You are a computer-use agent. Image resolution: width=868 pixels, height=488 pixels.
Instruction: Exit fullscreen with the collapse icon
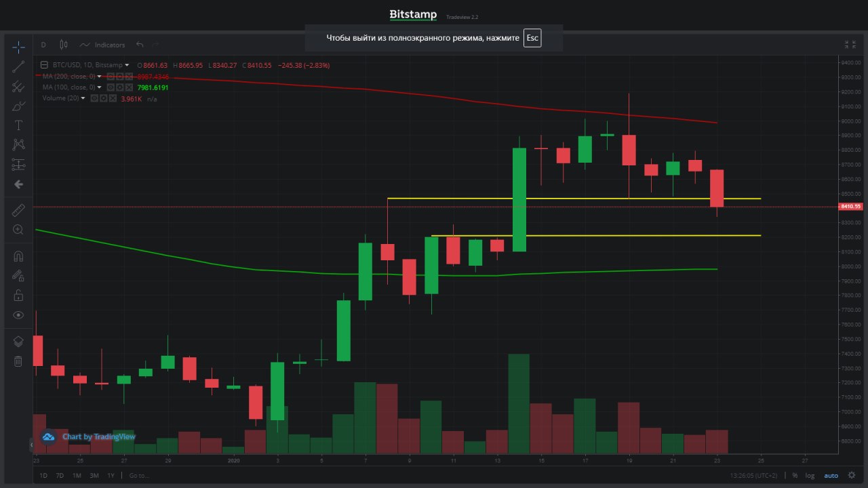[850, 45]
